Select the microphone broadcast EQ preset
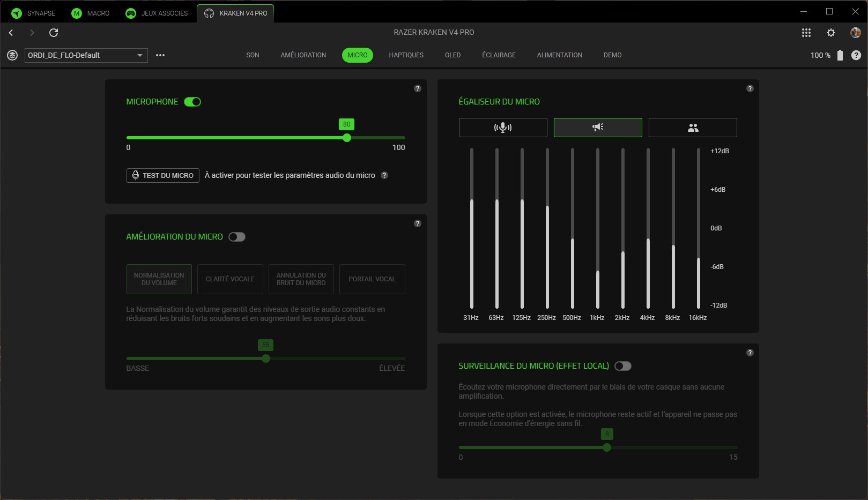This screenshot has height=500, width=868. (x=503, y=128)
